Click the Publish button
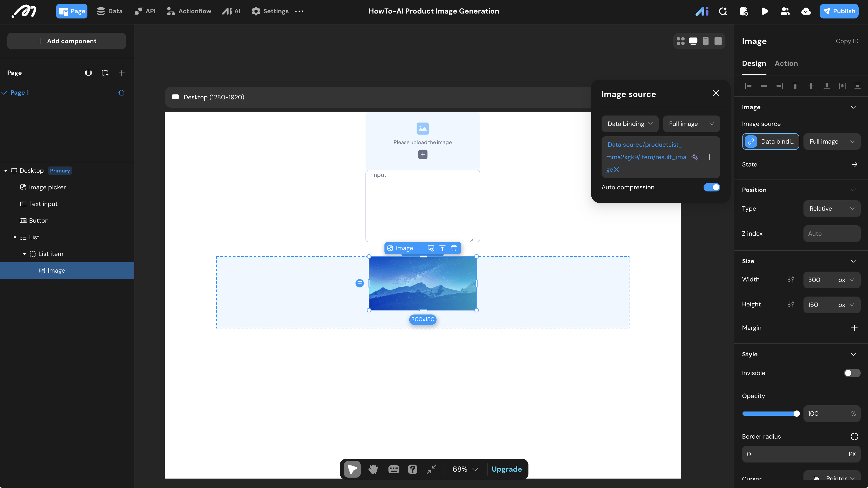This screenshot has height=488, width=868. click(x=839, y=11)
